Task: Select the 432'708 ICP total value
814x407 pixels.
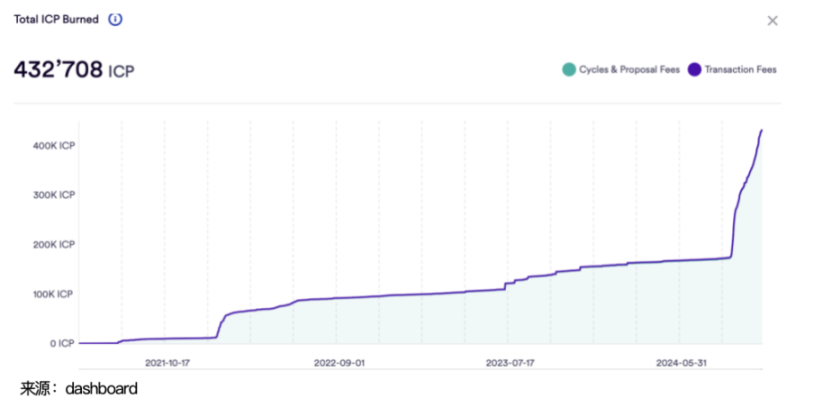Action: pos(73,70)
